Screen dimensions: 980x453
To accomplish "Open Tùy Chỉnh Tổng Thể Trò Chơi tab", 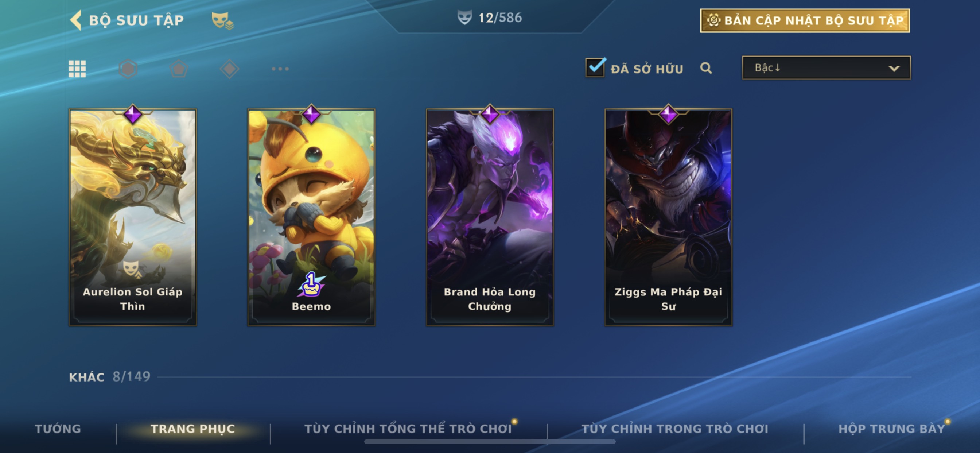I will coord(408,429).
